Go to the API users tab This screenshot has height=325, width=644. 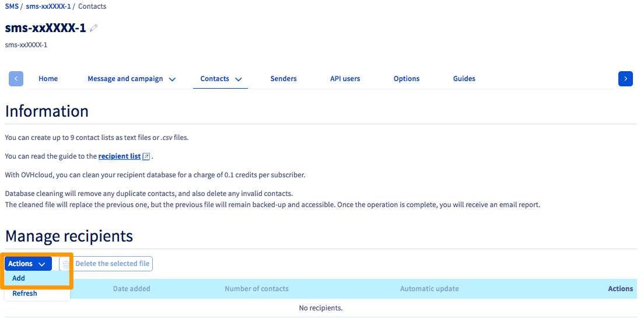345,79
